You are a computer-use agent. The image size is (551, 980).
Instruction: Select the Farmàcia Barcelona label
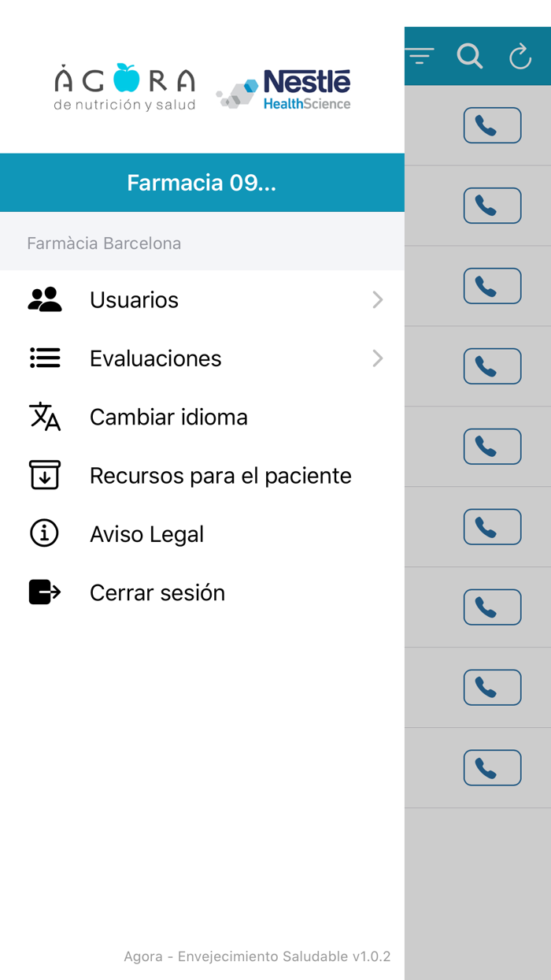105,243
